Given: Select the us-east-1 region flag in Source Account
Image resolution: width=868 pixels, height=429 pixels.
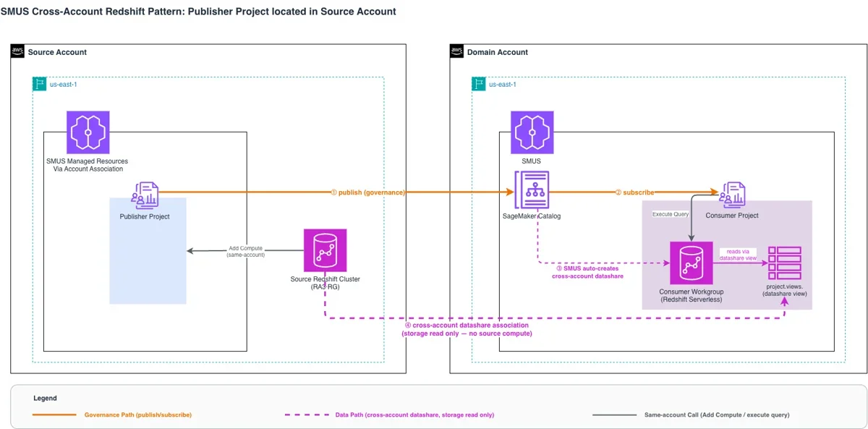Looking at the screenshot, I should click(40, 84).
